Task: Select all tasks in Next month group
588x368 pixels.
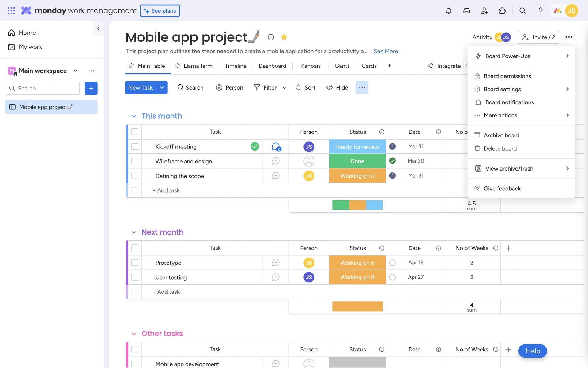Action: point(135,248)
